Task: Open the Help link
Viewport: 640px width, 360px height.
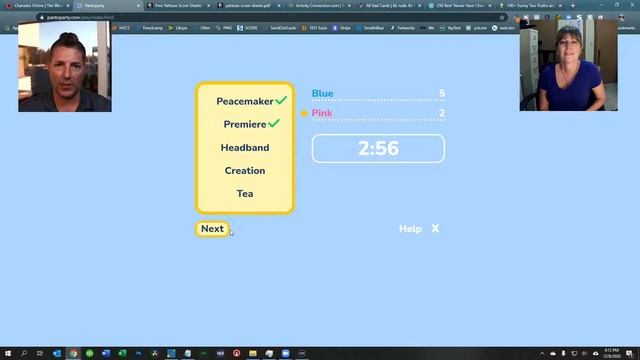Action: tap(410, 229)
